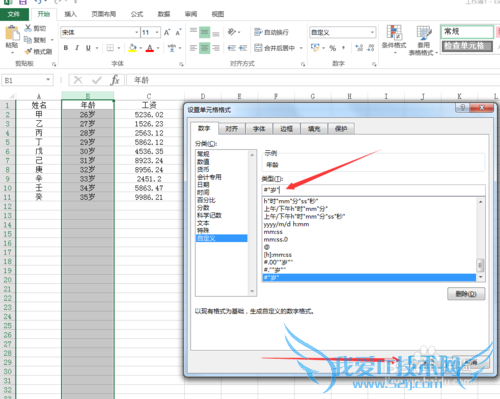Open the Format as Table (套用表格格式) menu
The width and height of the screenshot is (500, 399).
coord(423,40)
